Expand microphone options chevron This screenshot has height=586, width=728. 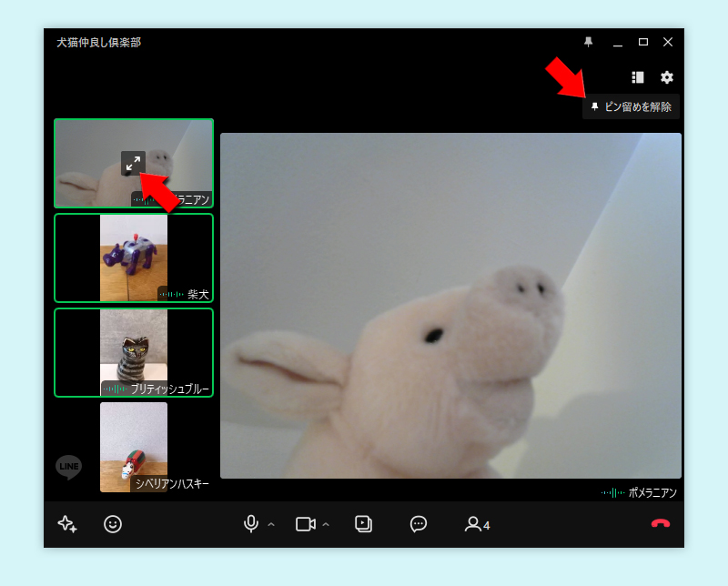271,525
